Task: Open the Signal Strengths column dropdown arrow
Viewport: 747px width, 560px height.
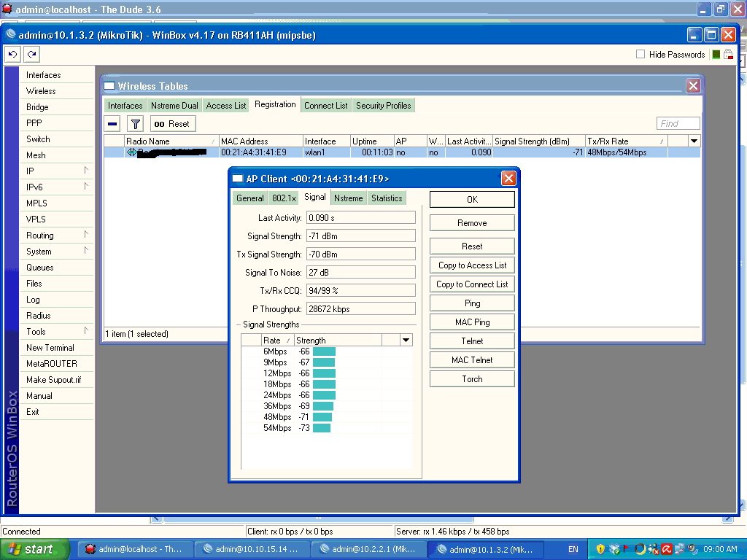Action: 406,341
